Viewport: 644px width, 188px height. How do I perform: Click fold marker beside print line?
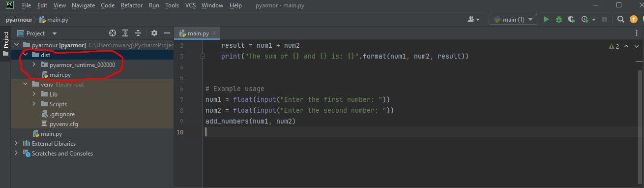click(203, 57)
